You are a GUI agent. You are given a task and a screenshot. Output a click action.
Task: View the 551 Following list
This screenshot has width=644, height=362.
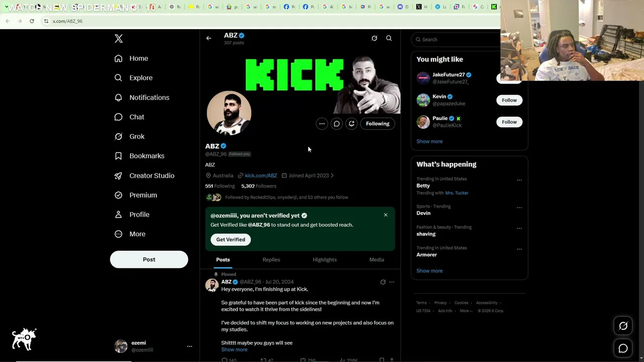pyautogui.click(x=220, y=186)
